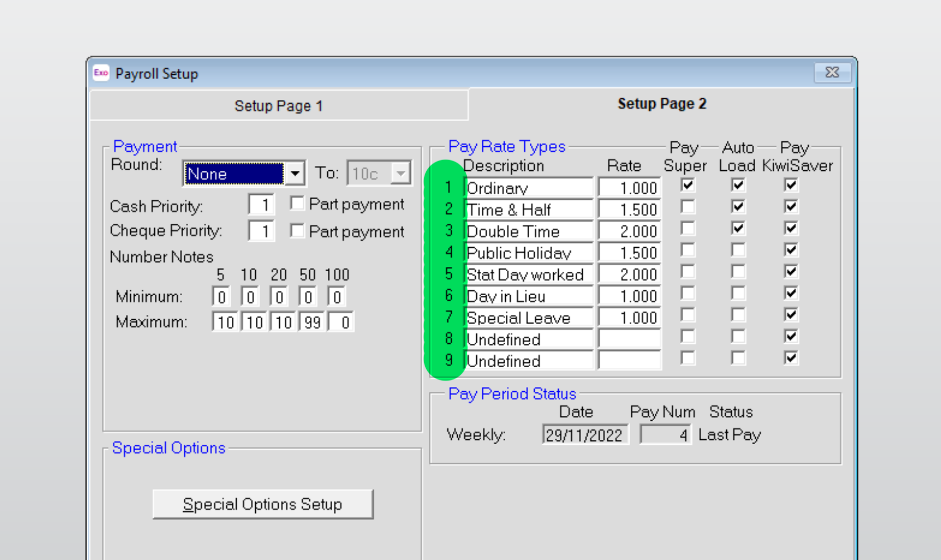Open Special Options Setup
Image resolution: width=941 pixels, height=560 pixels.
pyautogui.click(x=263, y=504)
